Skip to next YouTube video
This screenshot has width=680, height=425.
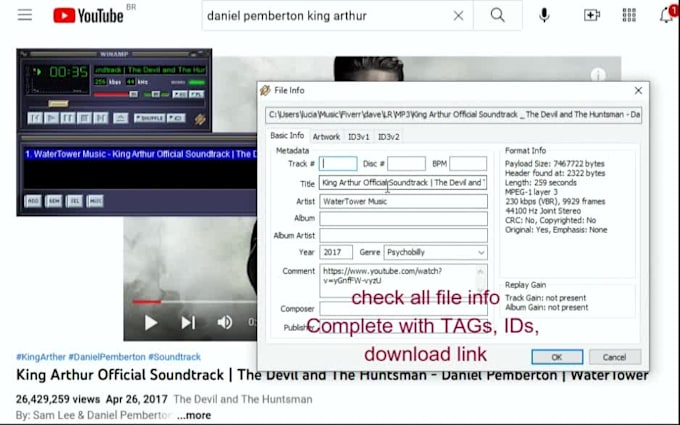point(188,323)
